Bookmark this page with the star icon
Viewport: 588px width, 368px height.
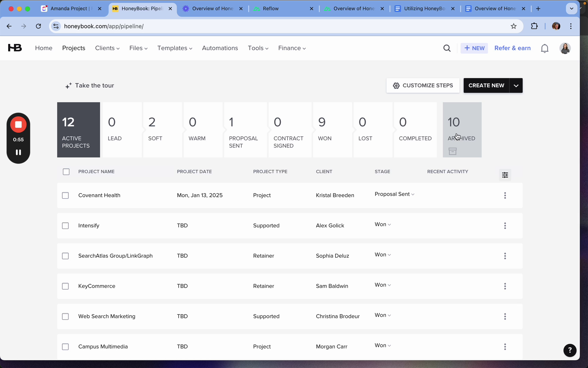coord(513,26)
